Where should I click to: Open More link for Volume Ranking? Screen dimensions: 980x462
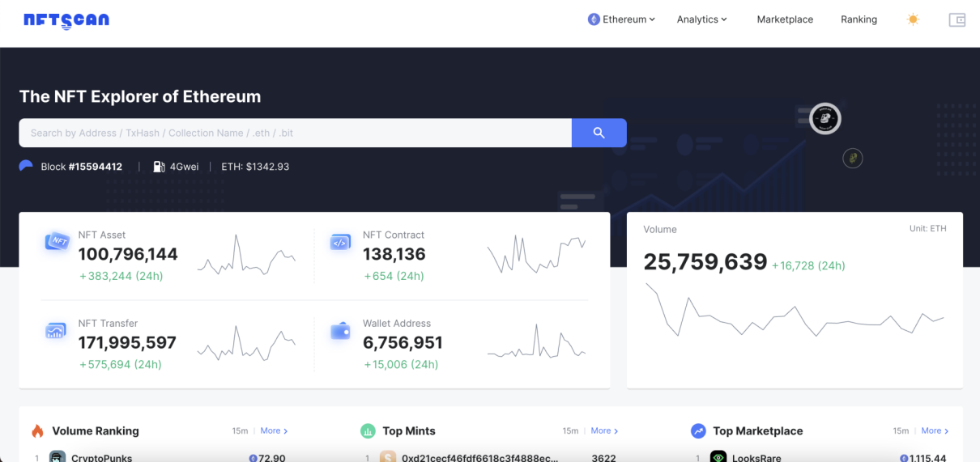coord(274,431)
